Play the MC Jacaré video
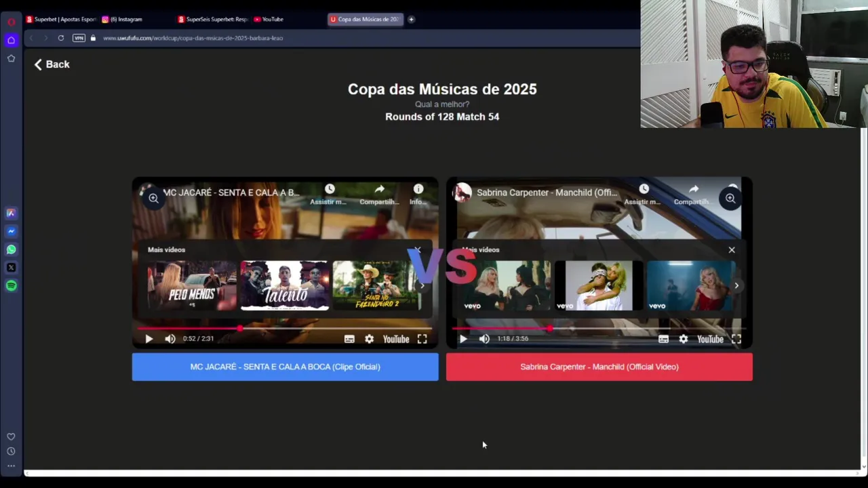This screenshot has height=488, width=868. [x=149, y=339]
